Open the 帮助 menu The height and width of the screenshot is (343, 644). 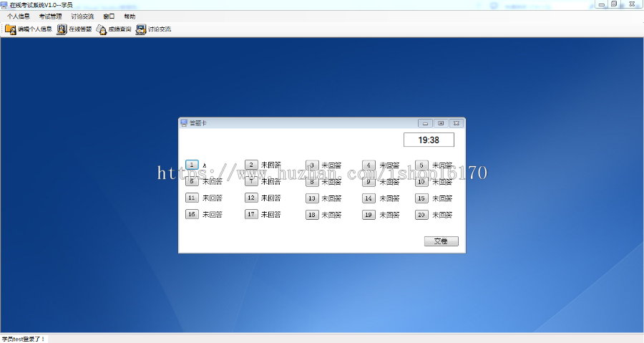click(x=130, y=16)
